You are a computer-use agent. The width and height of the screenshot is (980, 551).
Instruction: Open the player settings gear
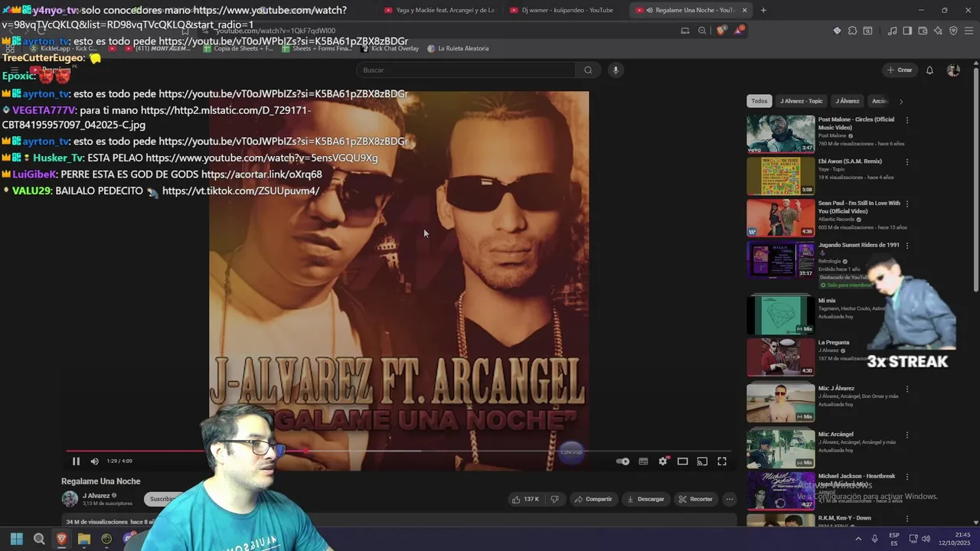(x=663, y=461)
